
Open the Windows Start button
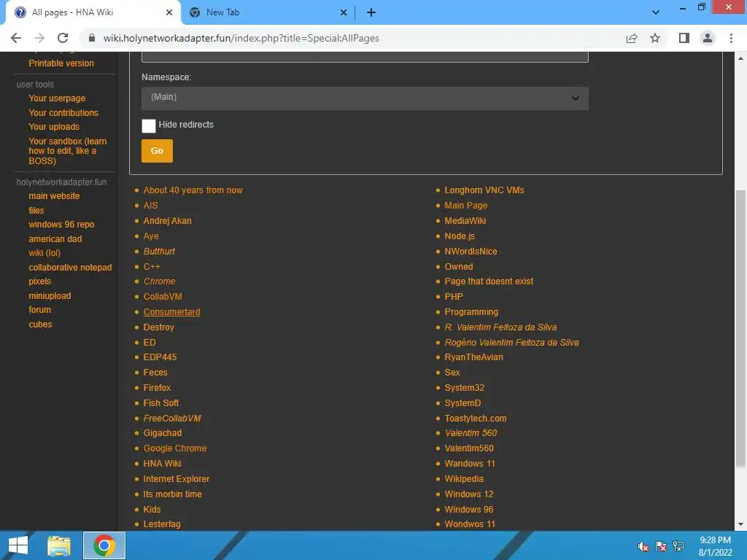click(x=18, y=545)
